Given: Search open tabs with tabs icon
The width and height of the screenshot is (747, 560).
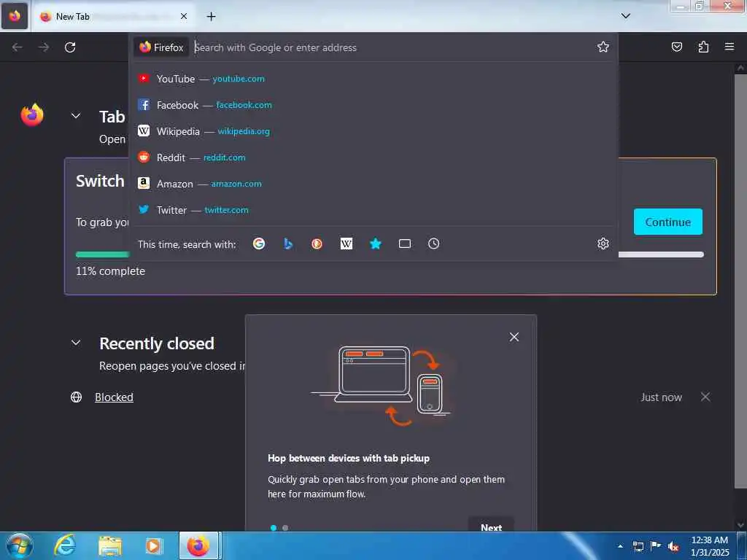Looking at the screenshot, I should coord(404,244).
